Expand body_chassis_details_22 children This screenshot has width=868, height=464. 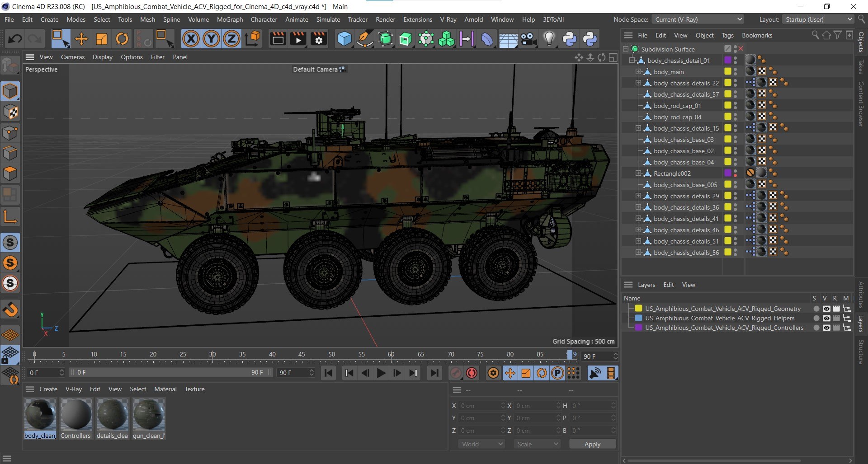click(638, 83)
